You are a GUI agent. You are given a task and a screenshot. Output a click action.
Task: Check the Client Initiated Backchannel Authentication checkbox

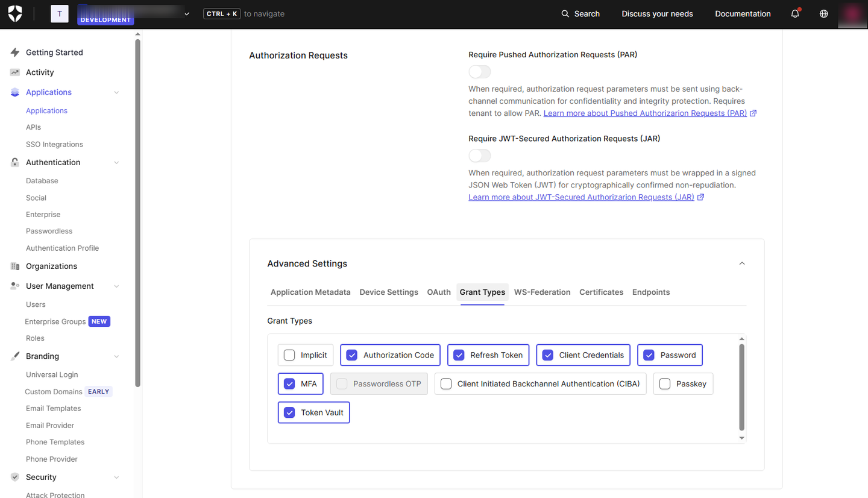coord(446,383)
